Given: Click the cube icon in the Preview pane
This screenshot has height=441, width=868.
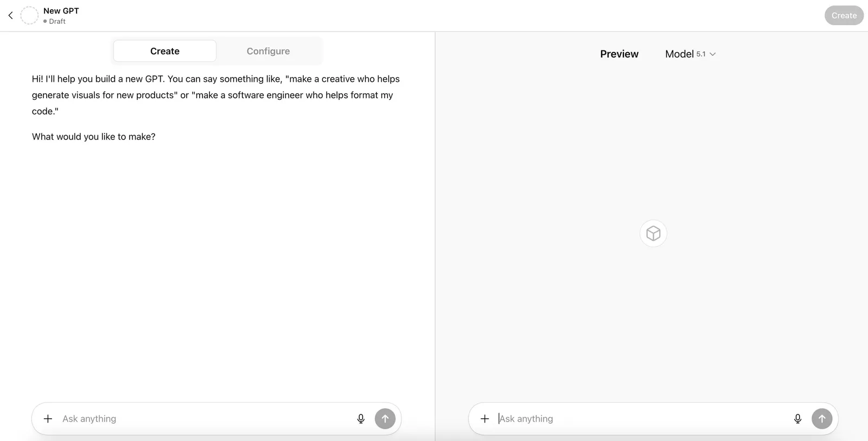Looking at the screenshot, I should (653, 233).
